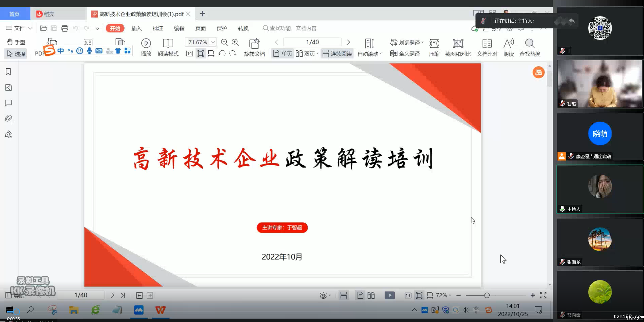Screen dimensions: 644x322
Task: Open the bookmark panel in left sidebar
Action: pyautogui.click(x=8, y=72)
